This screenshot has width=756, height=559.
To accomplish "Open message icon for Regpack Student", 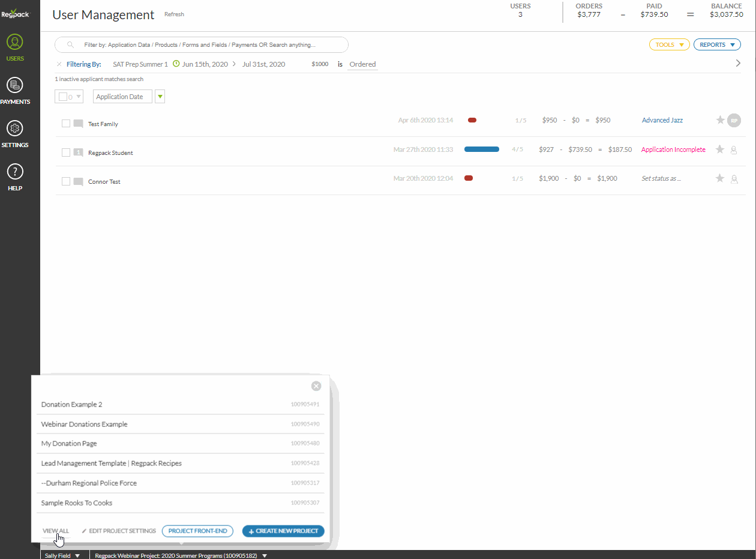I will (x=78, y=153).
